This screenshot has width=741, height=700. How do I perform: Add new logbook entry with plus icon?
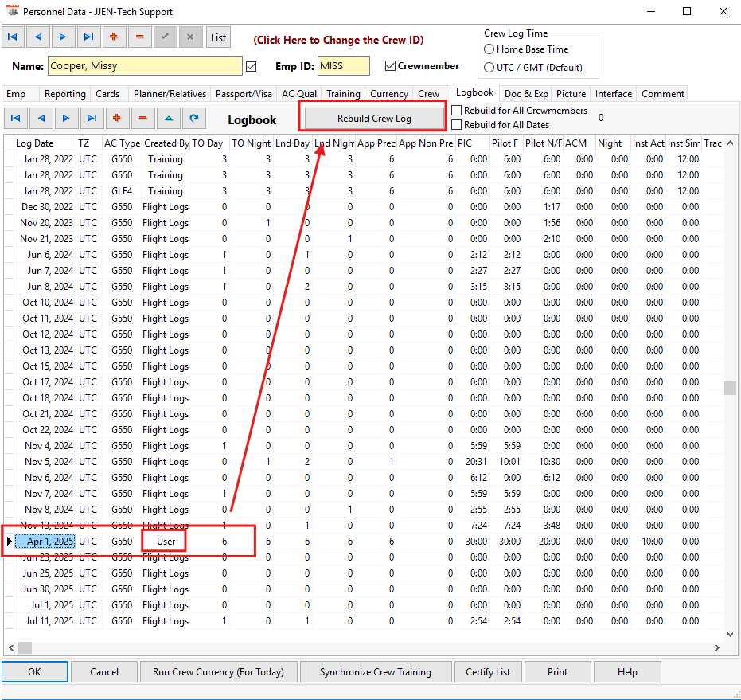pyautogui.click(x=117, y=118)
